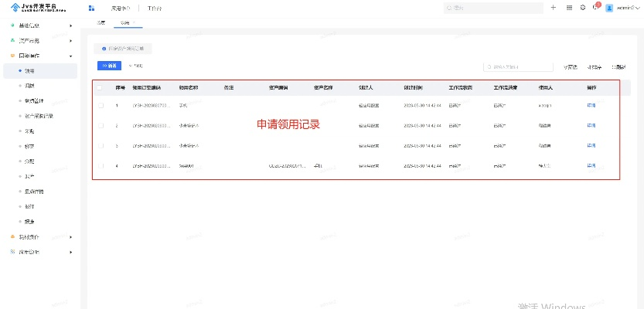The image size is (644, 309).
Task: Check the checkbox for row 4
Action: [101, 166]
